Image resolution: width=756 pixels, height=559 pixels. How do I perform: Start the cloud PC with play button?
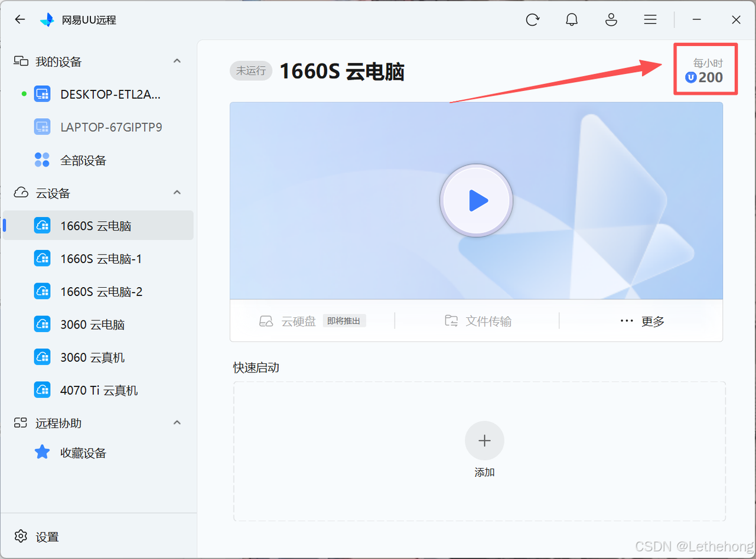tap(476, 201)
